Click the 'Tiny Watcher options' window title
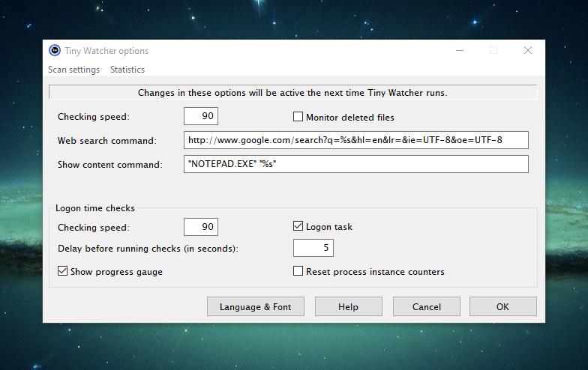Screen dimensions: 588x370 coord(106,51)
